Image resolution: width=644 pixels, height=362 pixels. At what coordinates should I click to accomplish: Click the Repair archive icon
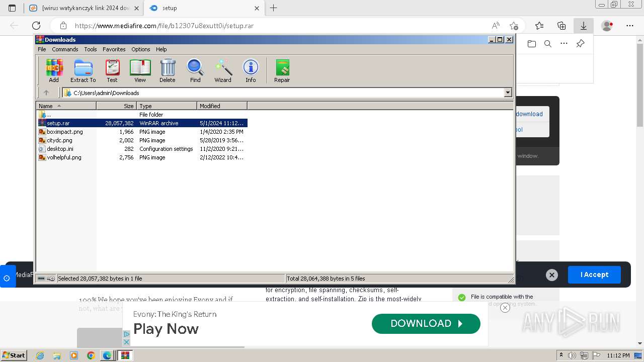(x=282, y=70)
